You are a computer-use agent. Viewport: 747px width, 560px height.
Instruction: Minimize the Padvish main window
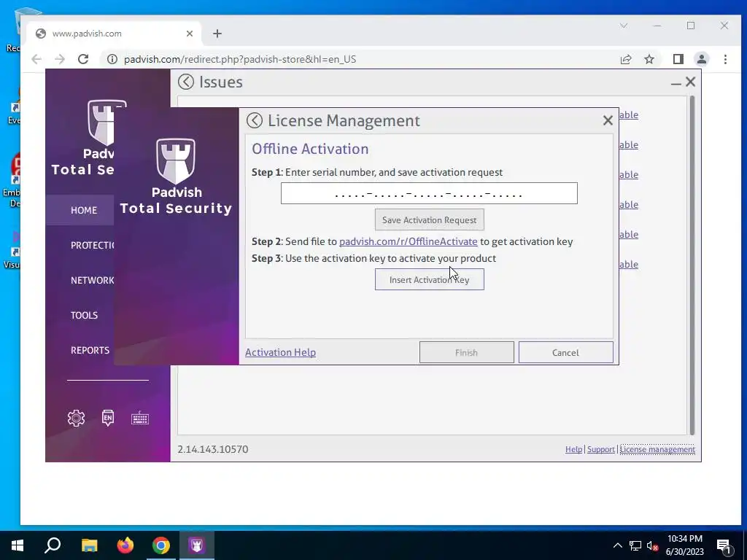[676, 83]
